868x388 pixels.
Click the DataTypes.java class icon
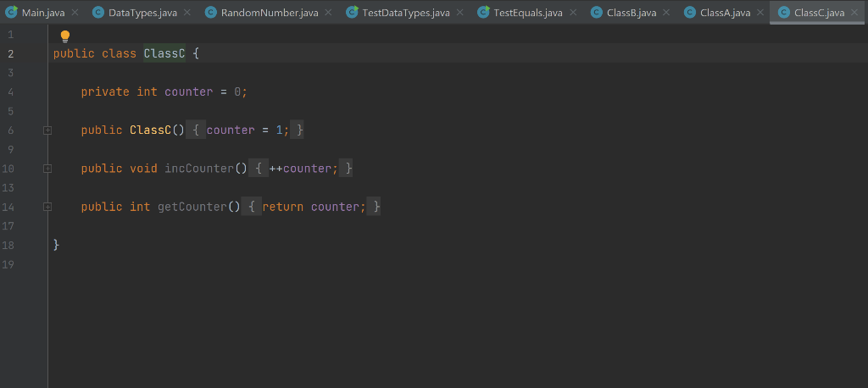tap(98, 12)
